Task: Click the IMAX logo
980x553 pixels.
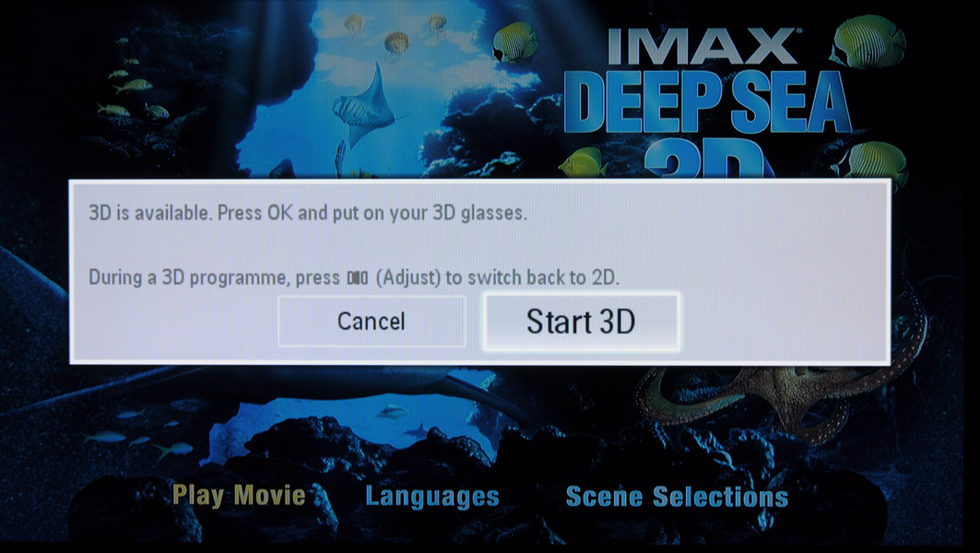Action: pyautogui.click(x=703, y=46)
